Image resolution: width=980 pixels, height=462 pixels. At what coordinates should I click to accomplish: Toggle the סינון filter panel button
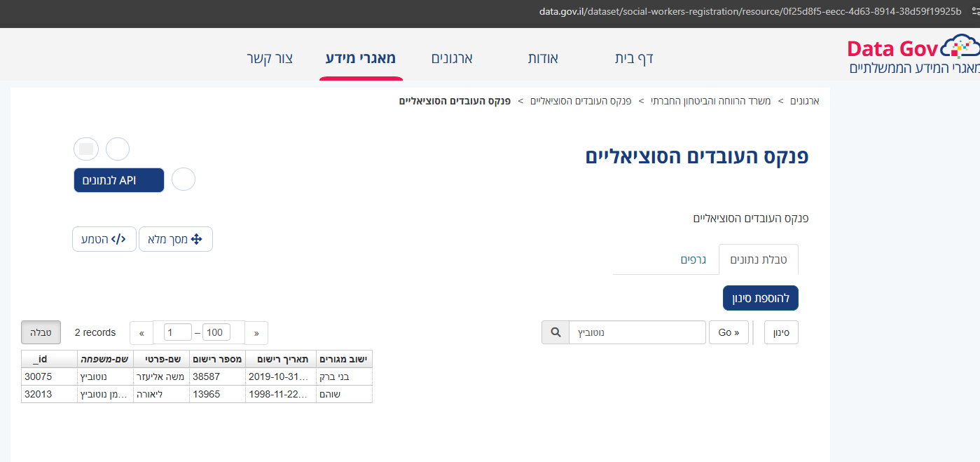(x=781, y=332)
